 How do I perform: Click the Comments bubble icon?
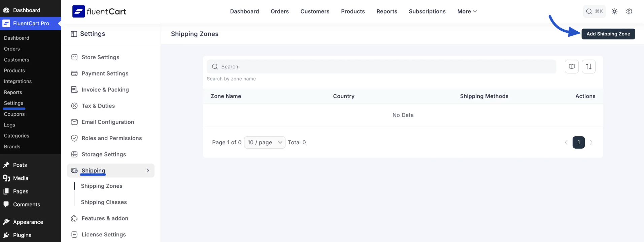6,204
